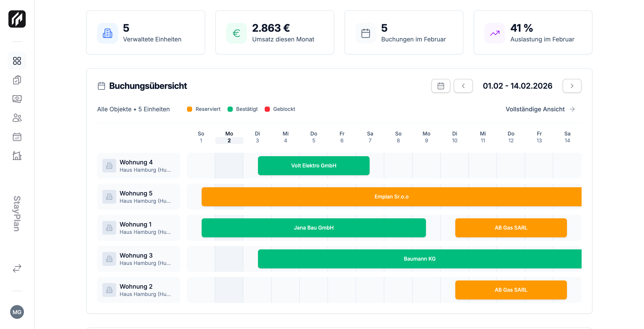Open the guests people icon in sidebar
The image size is (644, 329).
click(x=17, y=118)
